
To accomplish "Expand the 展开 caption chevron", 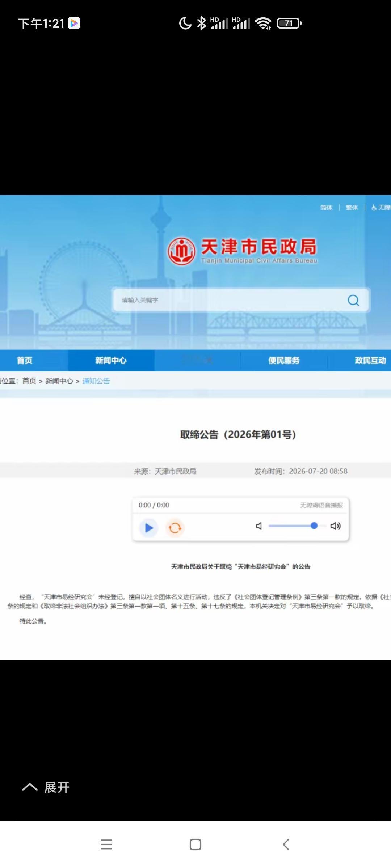I will tap(46, 787).
